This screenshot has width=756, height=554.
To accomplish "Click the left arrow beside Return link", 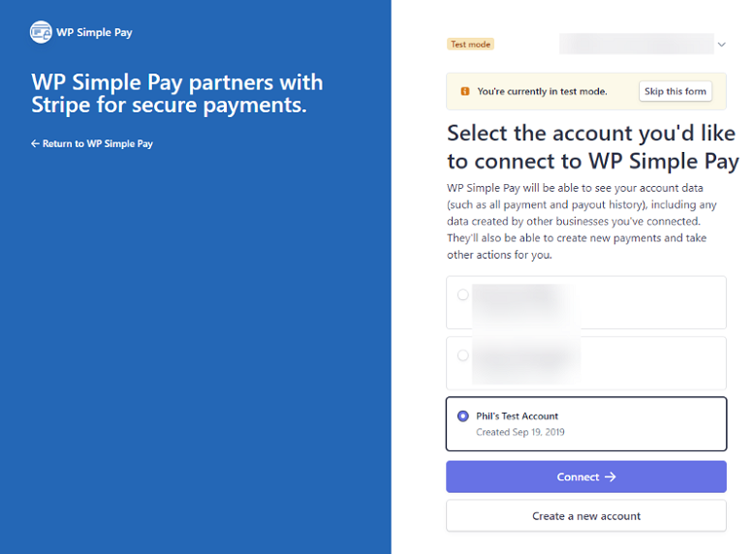I will coord(35,143).
